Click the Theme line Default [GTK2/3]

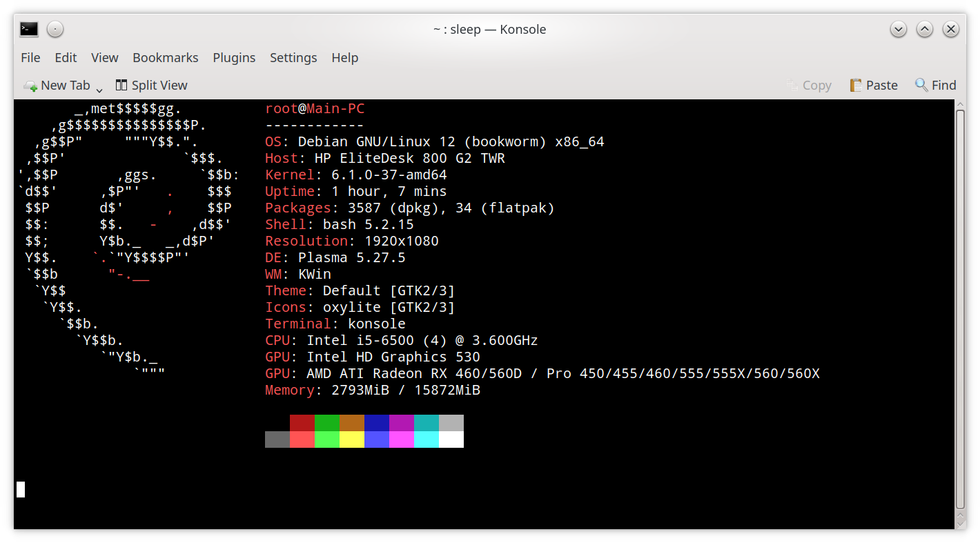360,290
